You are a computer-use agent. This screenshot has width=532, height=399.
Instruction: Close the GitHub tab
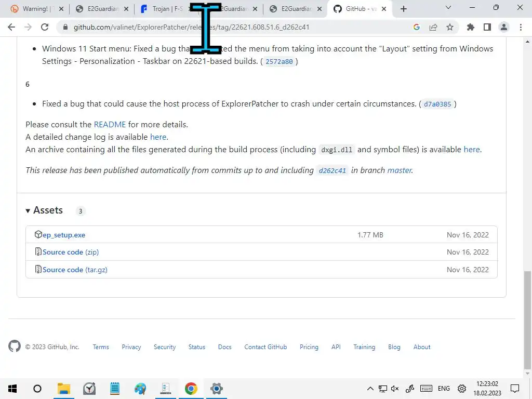click(x=384, y=9)
